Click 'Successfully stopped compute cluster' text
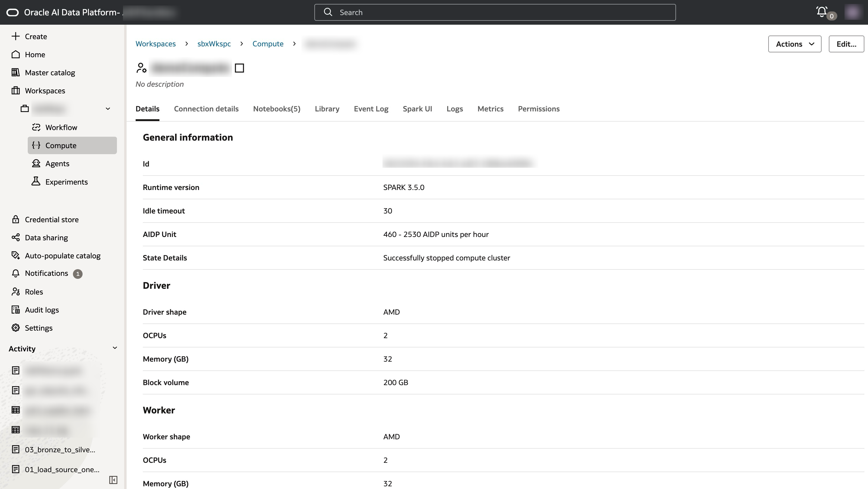Viewport: 868px width, 489px height. pos(446,258)
